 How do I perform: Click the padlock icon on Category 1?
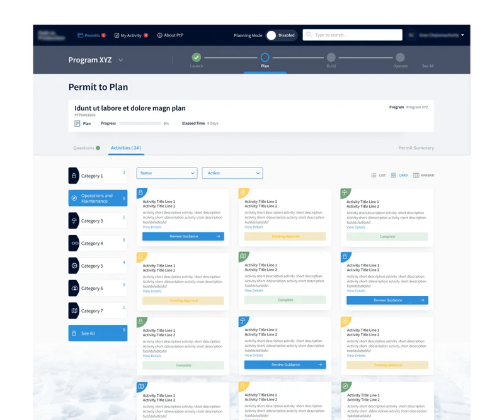(76, 176)
